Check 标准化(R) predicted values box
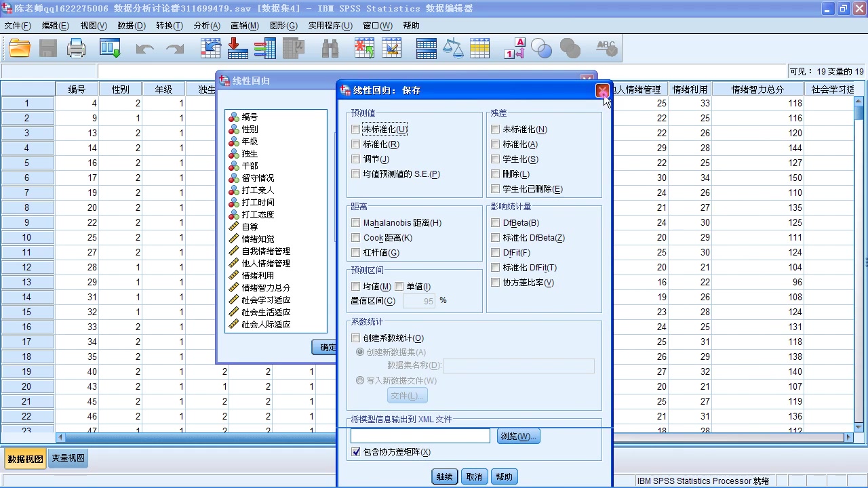Image resolution: width=868 pixels, height=488 pixels. [356, 144]
